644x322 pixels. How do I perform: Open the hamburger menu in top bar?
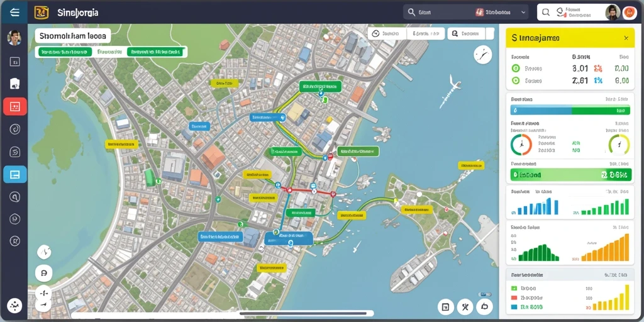(x=14, y=13)
